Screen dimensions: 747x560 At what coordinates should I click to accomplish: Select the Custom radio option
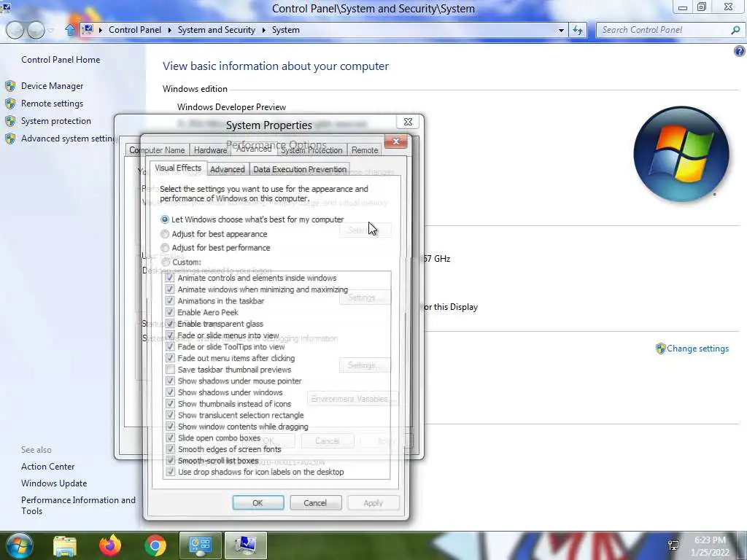[x=166, y=262]
